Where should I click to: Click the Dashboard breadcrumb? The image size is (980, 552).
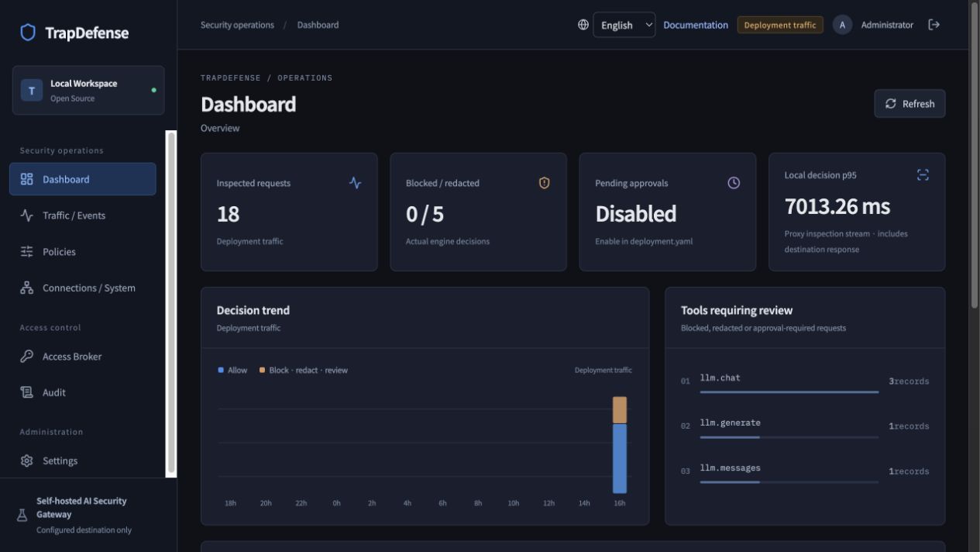[x=318, y=25]
